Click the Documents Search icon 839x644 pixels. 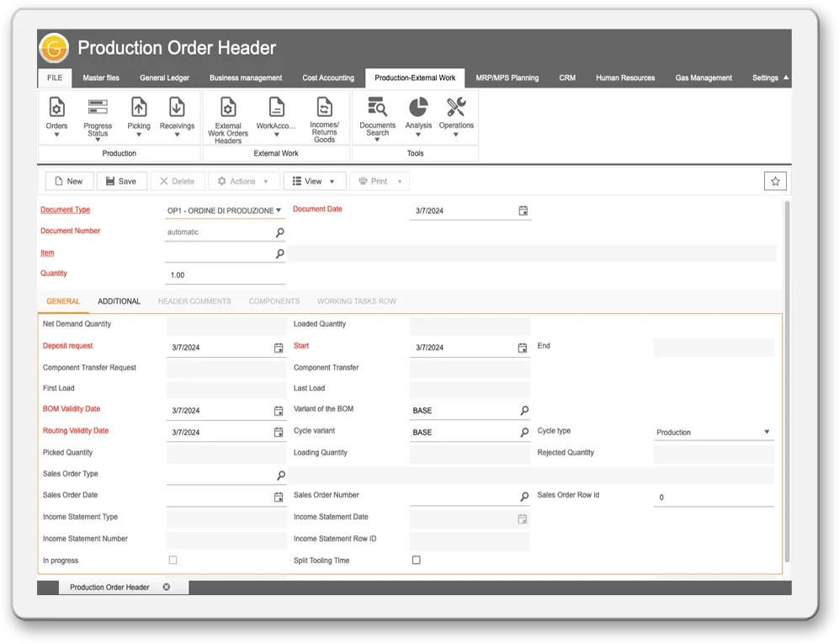(x=377, y=108)
